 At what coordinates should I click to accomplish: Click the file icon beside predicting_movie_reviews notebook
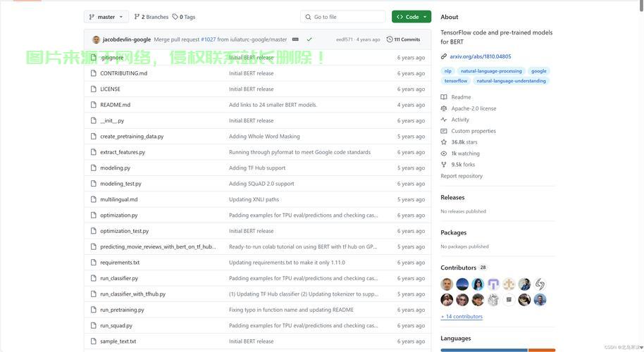[93, 247]
